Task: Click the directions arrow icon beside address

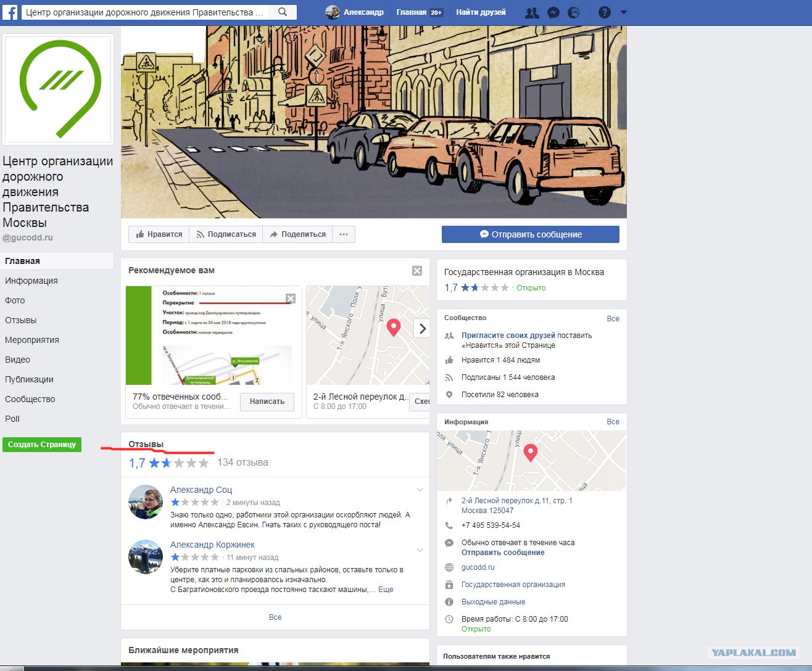Action: click(449, 501)
